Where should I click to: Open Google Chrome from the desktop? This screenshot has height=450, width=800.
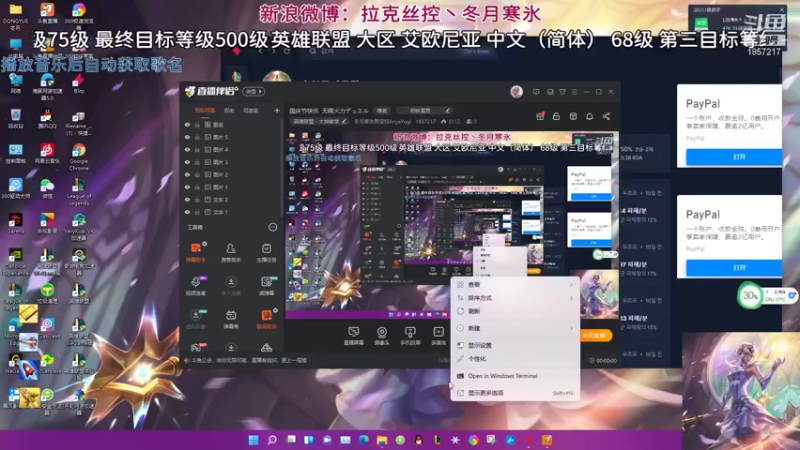click(x=79, y=156)
